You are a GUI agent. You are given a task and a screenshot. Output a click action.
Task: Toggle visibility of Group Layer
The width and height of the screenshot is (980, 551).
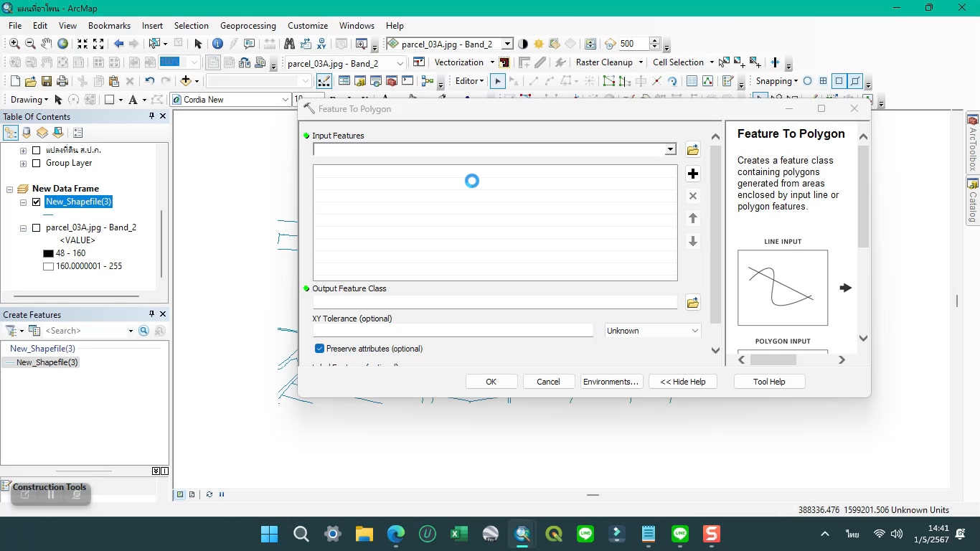(37, 164)
